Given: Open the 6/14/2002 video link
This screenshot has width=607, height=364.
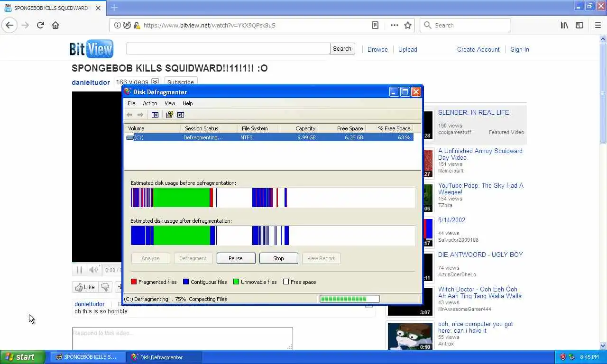Looking at the screenshot, I should [x=451, y=220].
